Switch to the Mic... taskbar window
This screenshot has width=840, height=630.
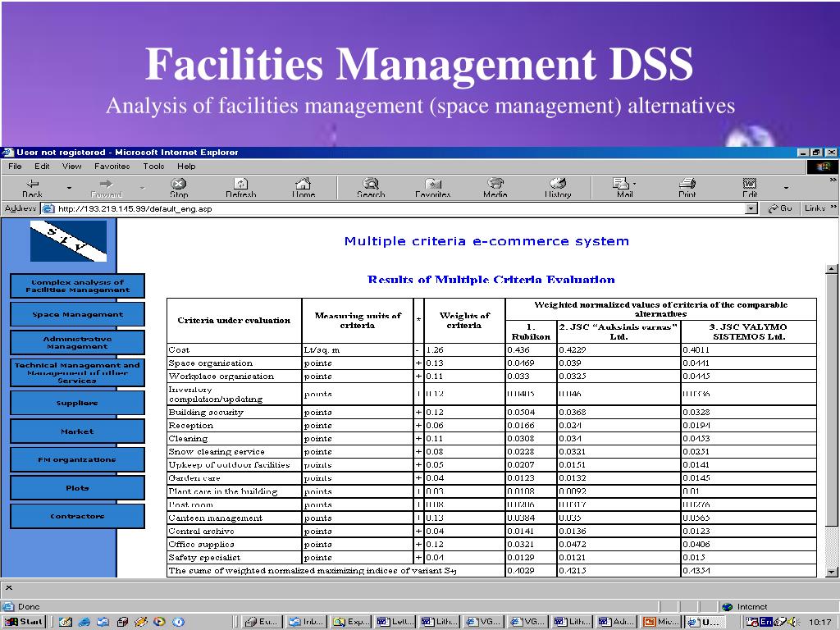click(661, 622)
